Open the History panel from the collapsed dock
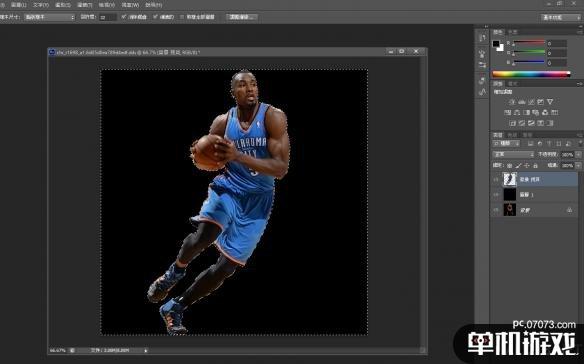Image resolution: width=584 pixels, height=364 pixels. point(482,38)
